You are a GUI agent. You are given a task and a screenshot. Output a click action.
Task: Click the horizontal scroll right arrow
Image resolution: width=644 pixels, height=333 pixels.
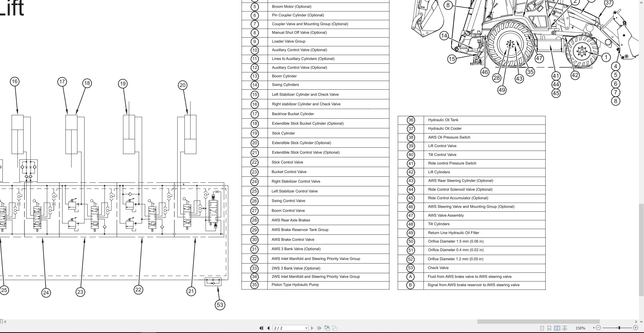636,322
